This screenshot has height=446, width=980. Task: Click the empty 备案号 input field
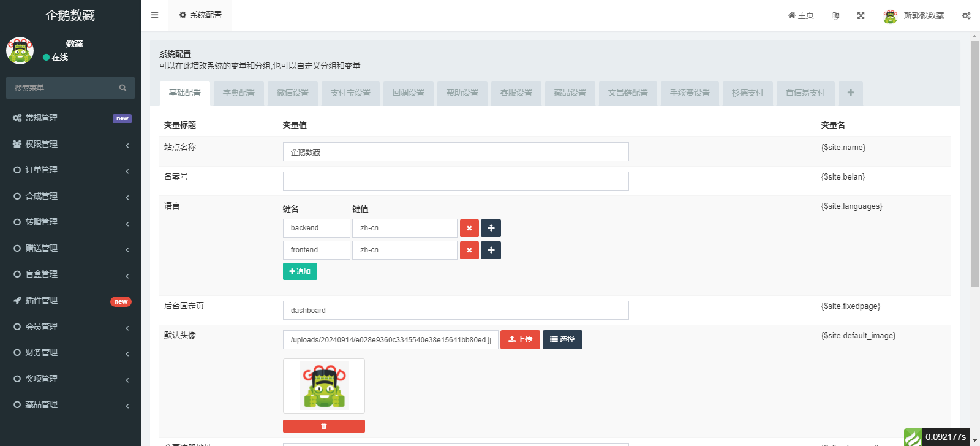(456, 181)
